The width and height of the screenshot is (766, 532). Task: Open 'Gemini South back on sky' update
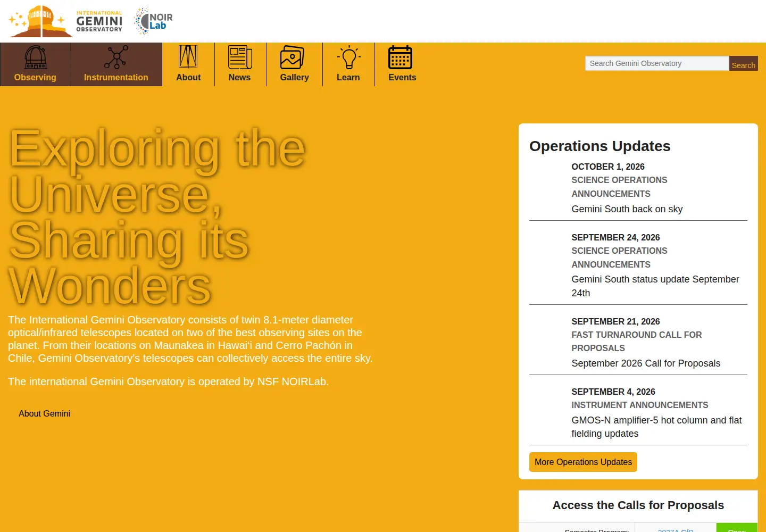(627, 209)
